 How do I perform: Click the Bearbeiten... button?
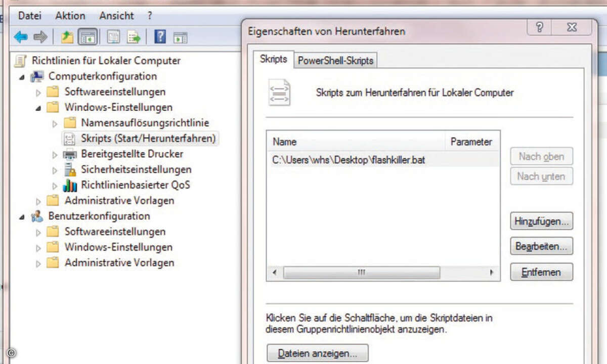coord(541,247)
